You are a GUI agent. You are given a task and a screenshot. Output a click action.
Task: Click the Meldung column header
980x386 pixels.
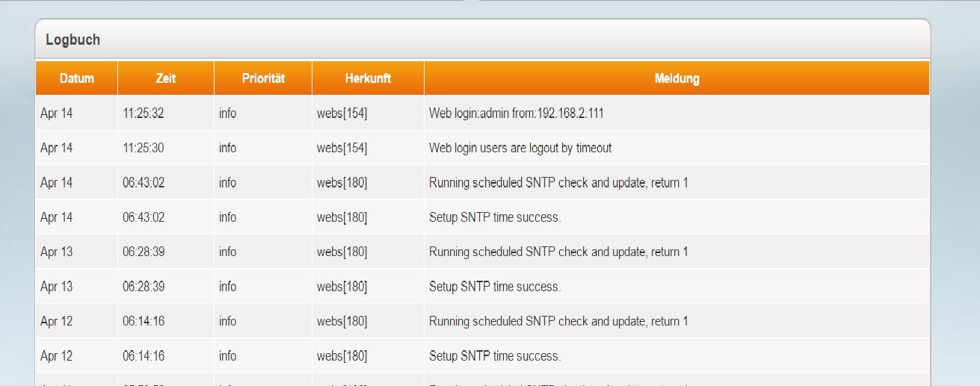[x=677, y=78]
